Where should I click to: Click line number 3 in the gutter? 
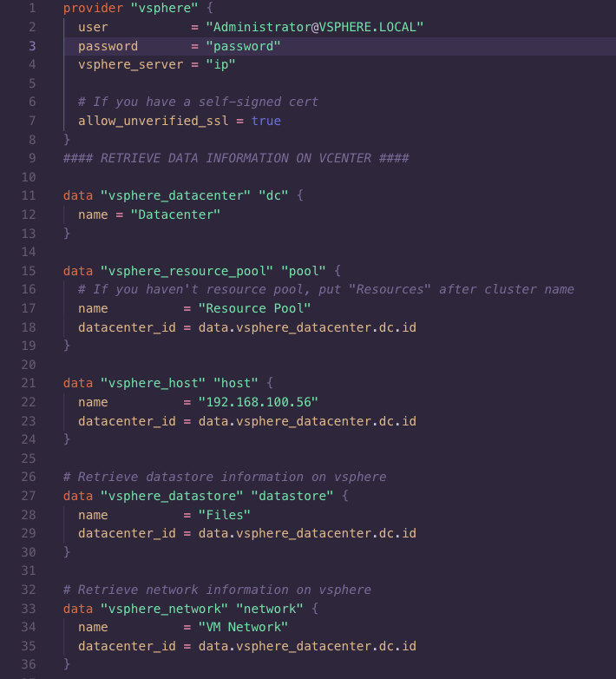pos(32,46)
